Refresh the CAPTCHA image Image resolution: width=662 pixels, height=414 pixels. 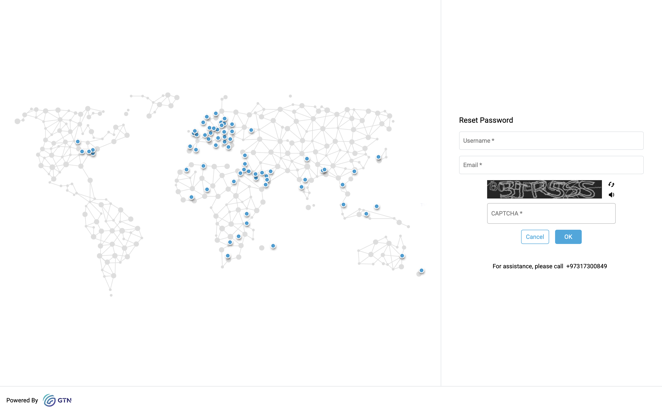click(x=611, y=184)
